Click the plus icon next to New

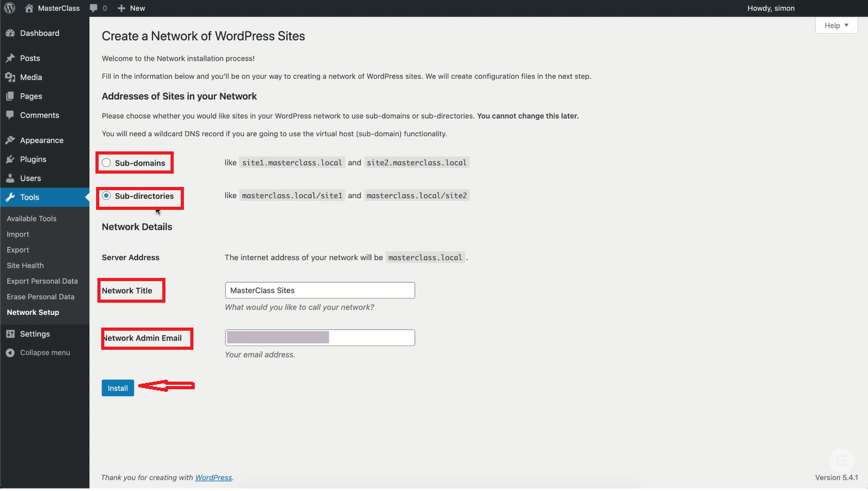pyautogui.click(x=122, y=8)
